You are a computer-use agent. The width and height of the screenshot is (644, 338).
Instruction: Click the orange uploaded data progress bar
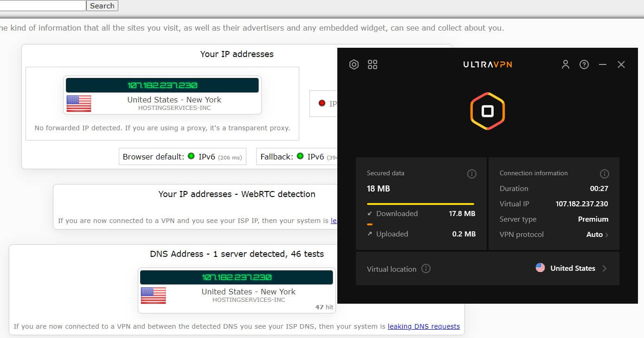click(x=370, y=224)
